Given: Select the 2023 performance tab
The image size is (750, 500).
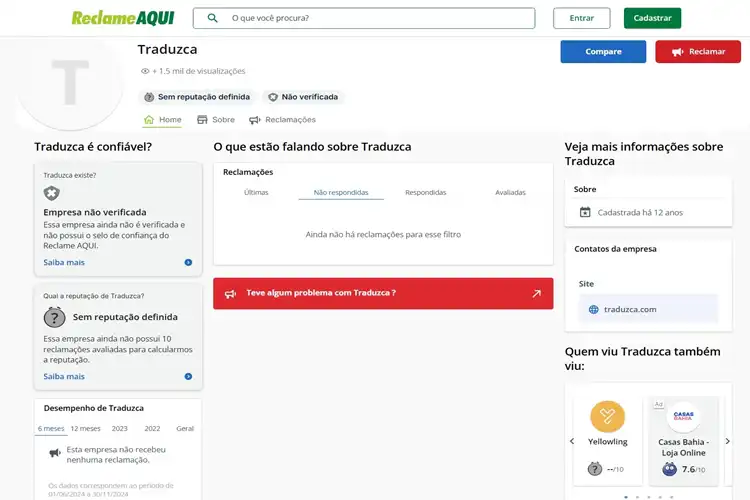Looking at the screenshot, I should pyautogui.click(x=120, y=429).
